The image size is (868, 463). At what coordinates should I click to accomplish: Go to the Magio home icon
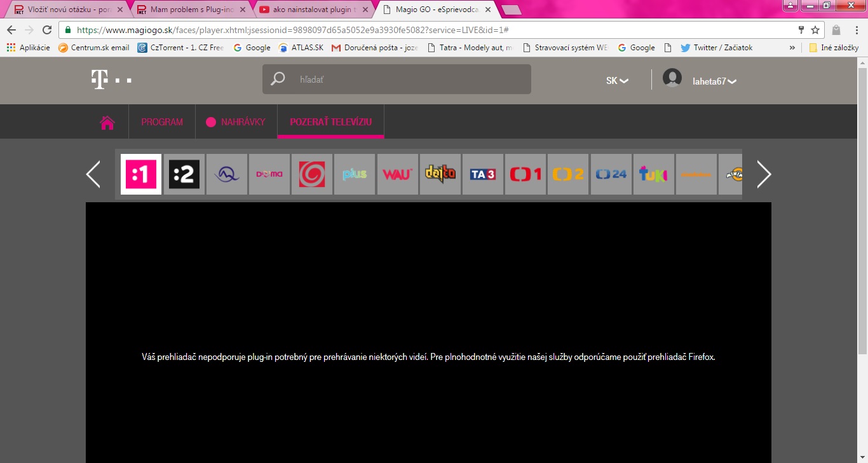pyautogui.click(x=107, y=122)
